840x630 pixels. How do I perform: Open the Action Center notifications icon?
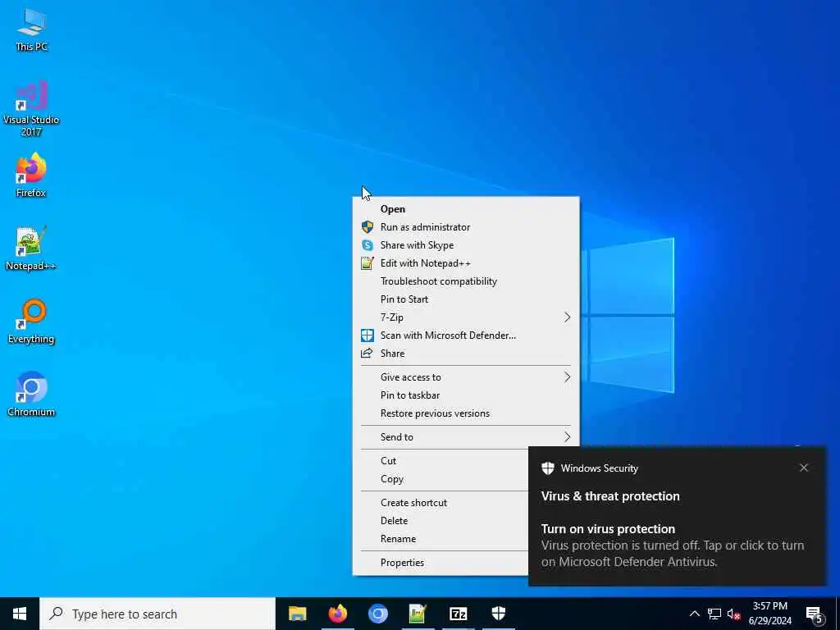(814, 614)
